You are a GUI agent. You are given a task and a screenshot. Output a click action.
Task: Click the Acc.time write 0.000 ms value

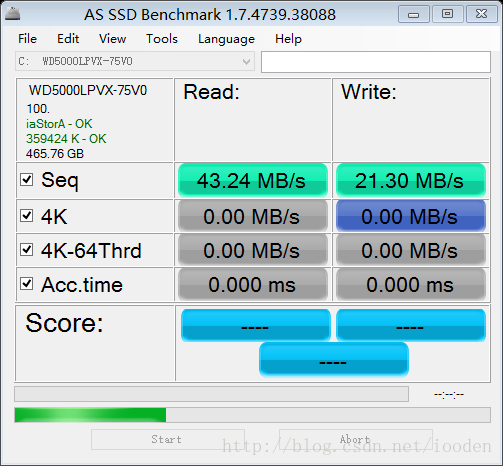click(411, 284)
